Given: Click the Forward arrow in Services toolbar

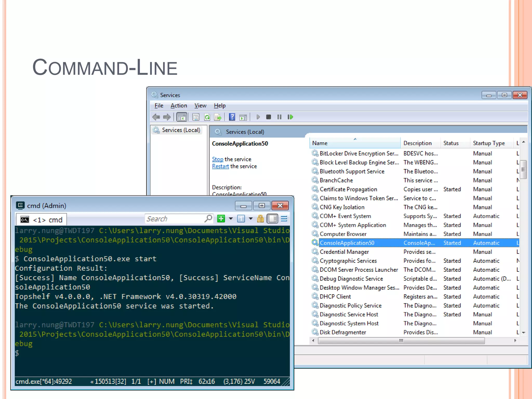Looking at the screenshot, I should [x=167, y=117].
